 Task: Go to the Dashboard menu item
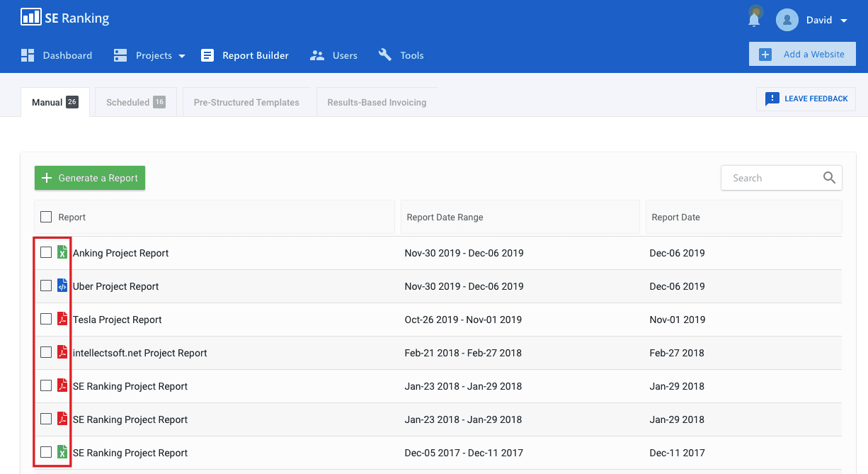[x=57, y=55]
